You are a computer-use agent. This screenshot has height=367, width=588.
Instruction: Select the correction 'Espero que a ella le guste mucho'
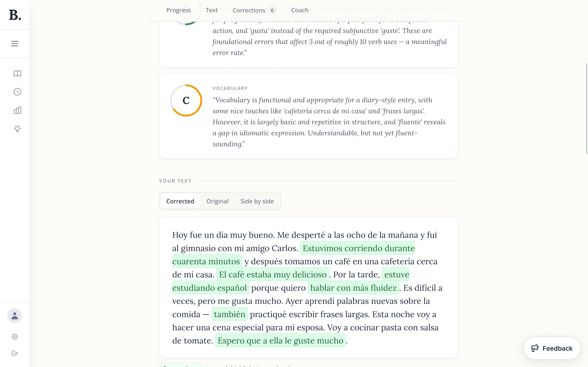tap(280, 340)
